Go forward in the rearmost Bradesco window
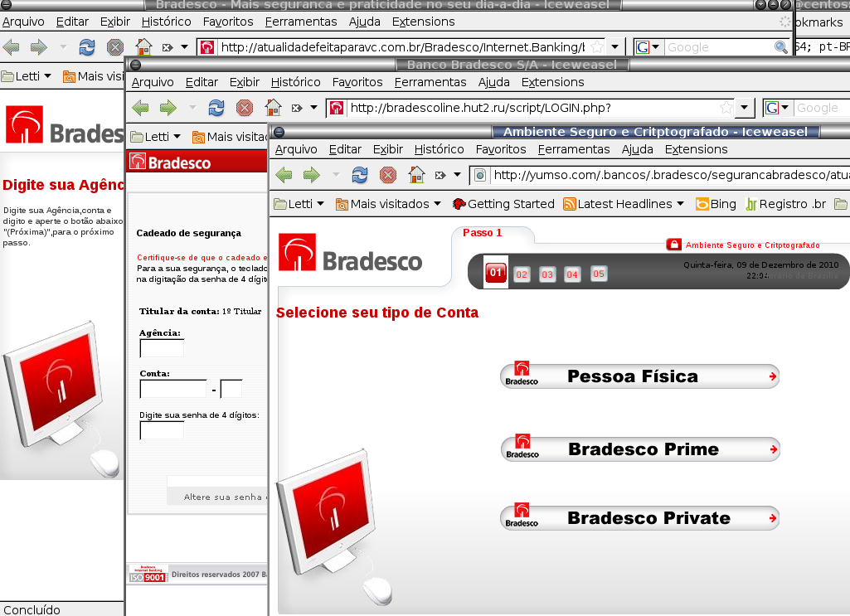850x616 pixels. [38, 47]
